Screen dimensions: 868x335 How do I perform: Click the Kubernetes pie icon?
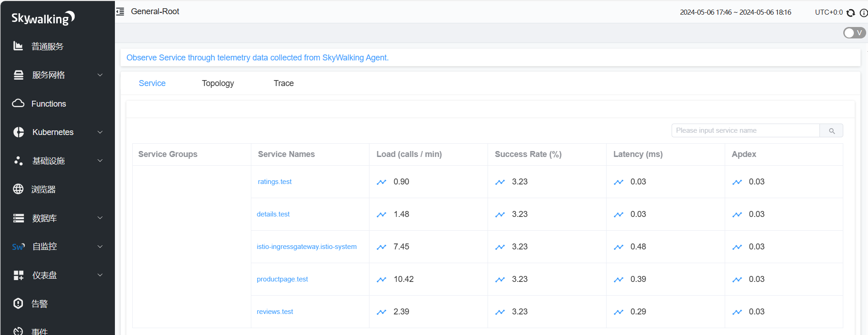[18, 132]
